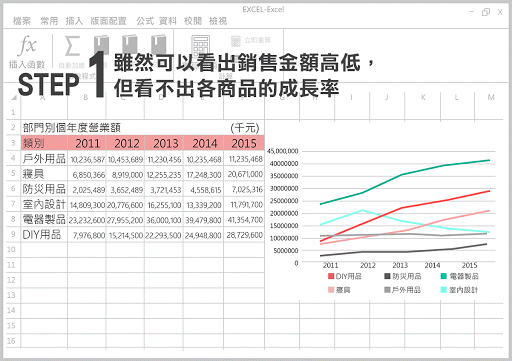Select the cell containing 3,721,453
Screen dimensions: 512x361
click(165, 190)
